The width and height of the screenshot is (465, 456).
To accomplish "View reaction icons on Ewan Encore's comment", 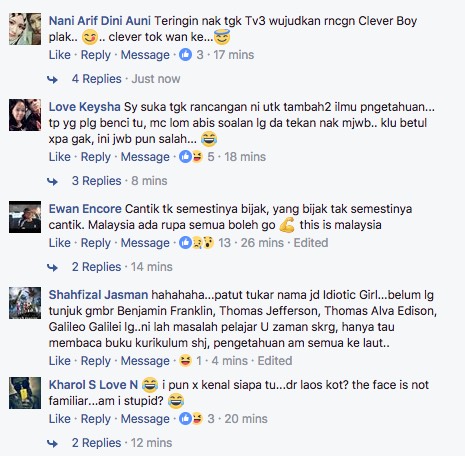I will [197, 243].
